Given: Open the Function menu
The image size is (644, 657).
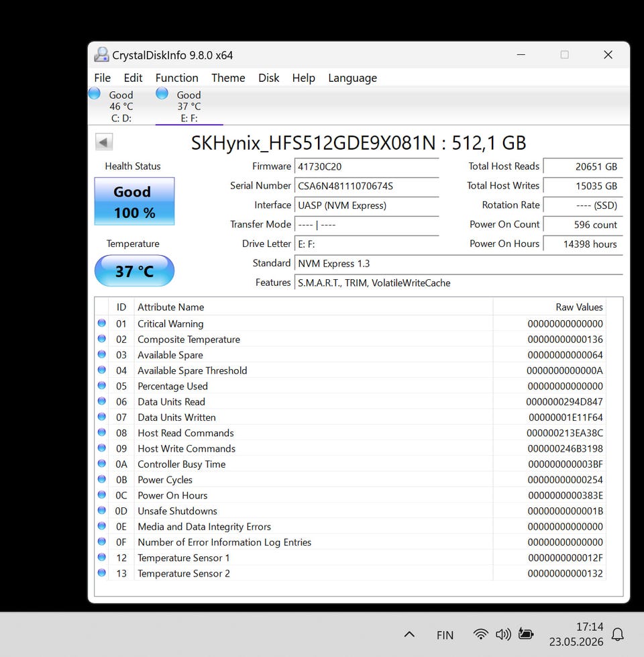Looking at the screenshot, I should (x=176, y=78).
